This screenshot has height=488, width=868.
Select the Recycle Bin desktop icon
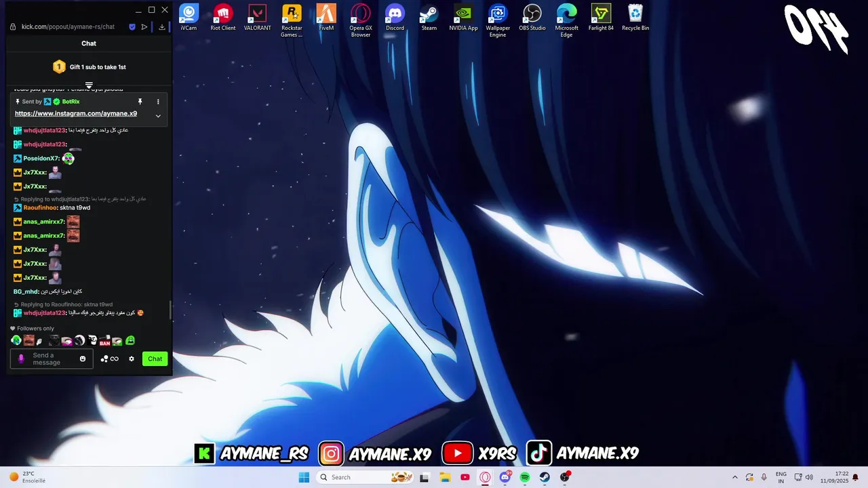(635, 18)
